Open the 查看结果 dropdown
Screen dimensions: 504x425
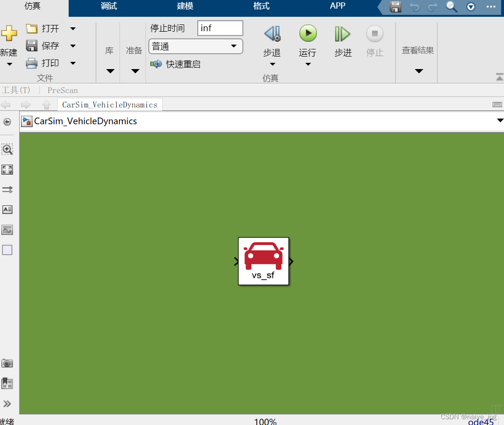click(x=419, y=71)
